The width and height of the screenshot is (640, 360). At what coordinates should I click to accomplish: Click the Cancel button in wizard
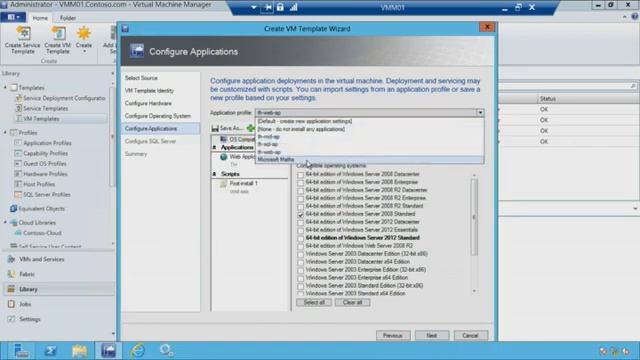[470, 336]
